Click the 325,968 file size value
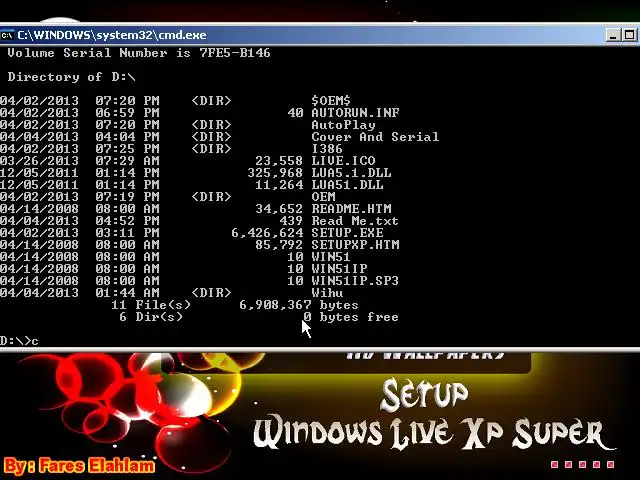This screenshot has height=480, width=640. pos(275,173)
